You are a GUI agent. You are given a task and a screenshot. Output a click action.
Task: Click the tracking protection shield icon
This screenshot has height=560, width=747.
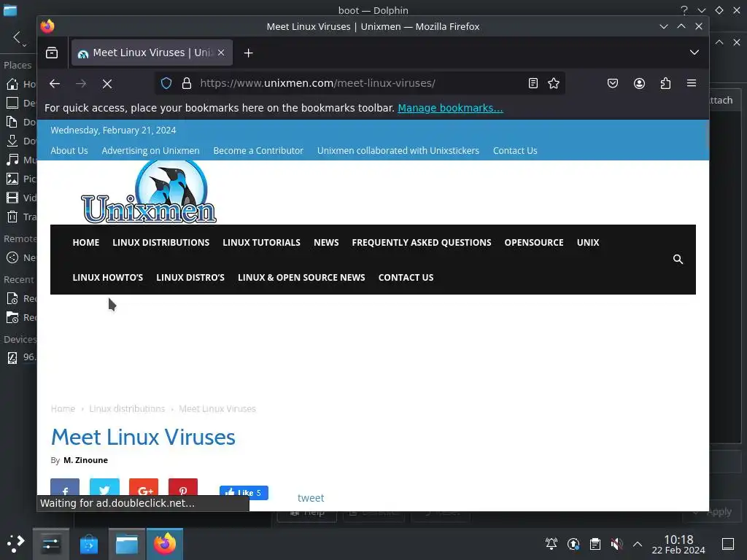coord(166,83)
